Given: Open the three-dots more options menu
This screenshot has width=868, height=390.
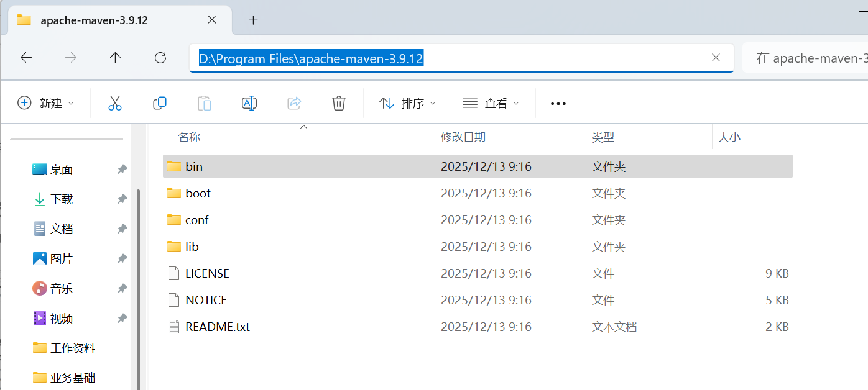Looking at the screenshot, I should click(558, 104).
